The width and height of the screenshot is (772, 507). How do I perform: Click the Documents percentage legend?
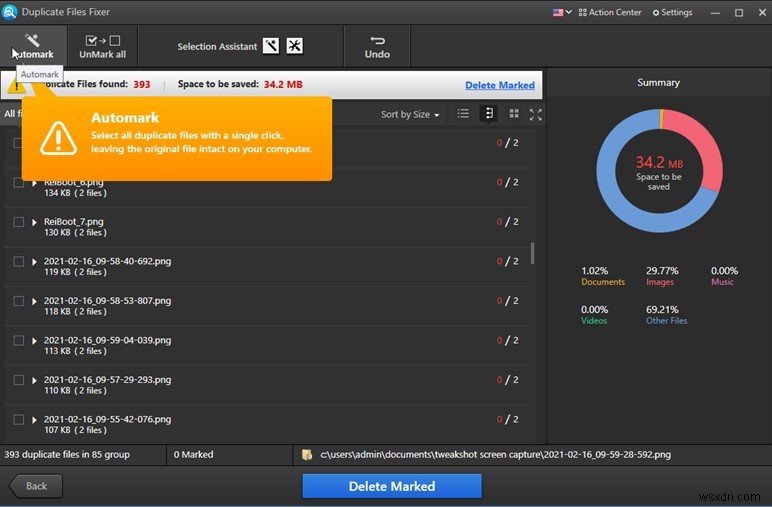coord(603,276)
